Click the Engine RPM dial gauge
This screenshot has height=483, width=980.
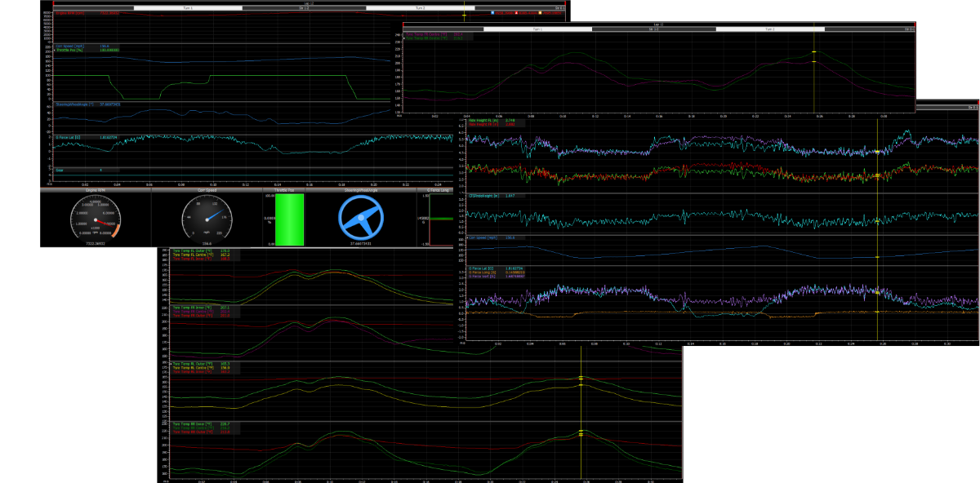pyautogui.click(x=97, y=218)
